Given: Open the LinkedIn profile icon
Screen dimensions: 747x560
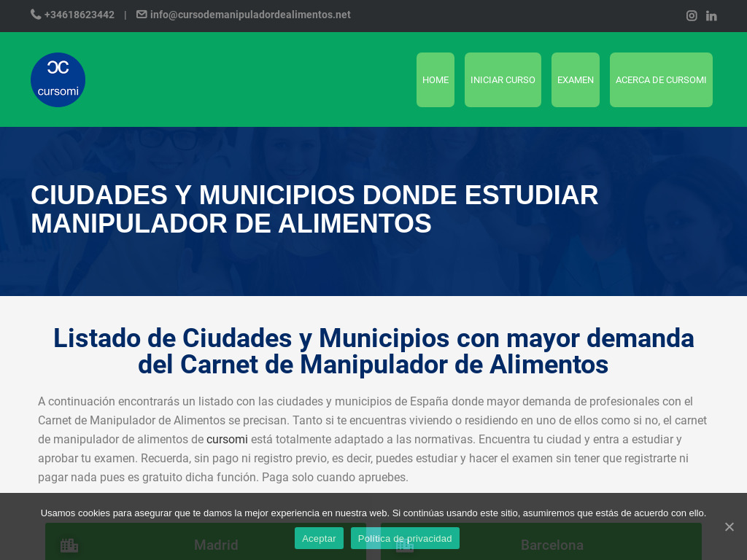Looking at the screenshot, I should [711, 15].
